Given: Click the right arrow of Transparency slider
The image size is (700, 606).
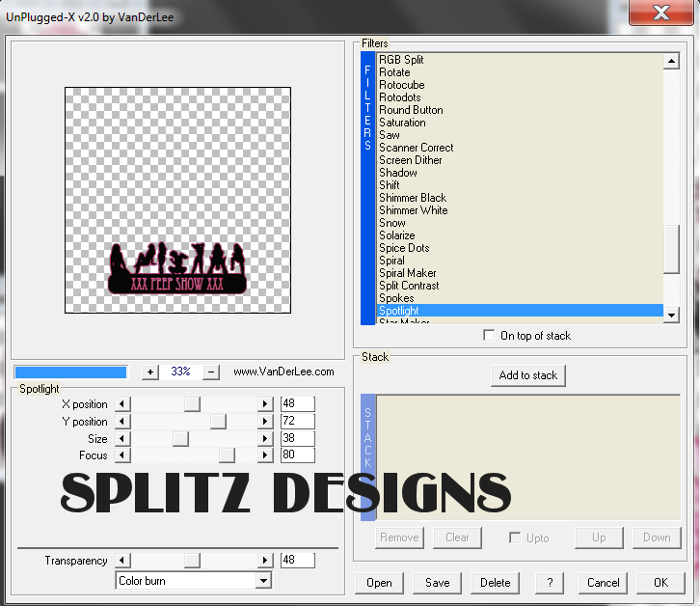Looking at the screenshot, I should 265,561.
